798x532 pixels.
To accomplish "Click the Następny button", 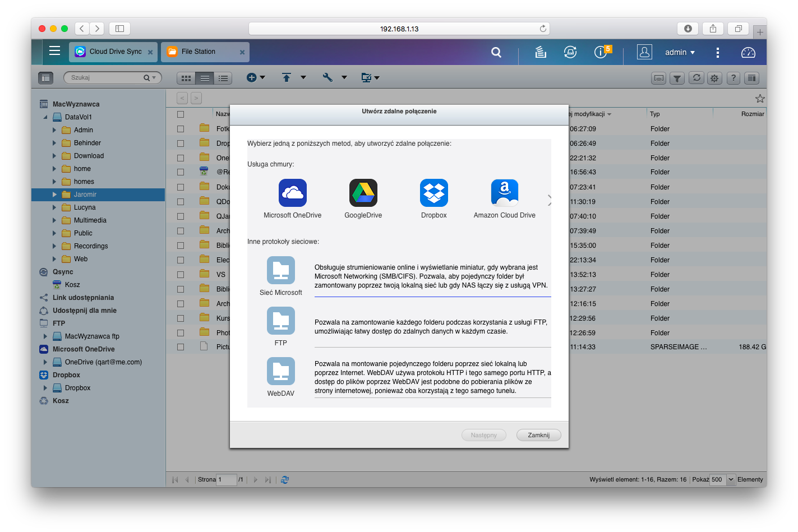I will 484,435.
